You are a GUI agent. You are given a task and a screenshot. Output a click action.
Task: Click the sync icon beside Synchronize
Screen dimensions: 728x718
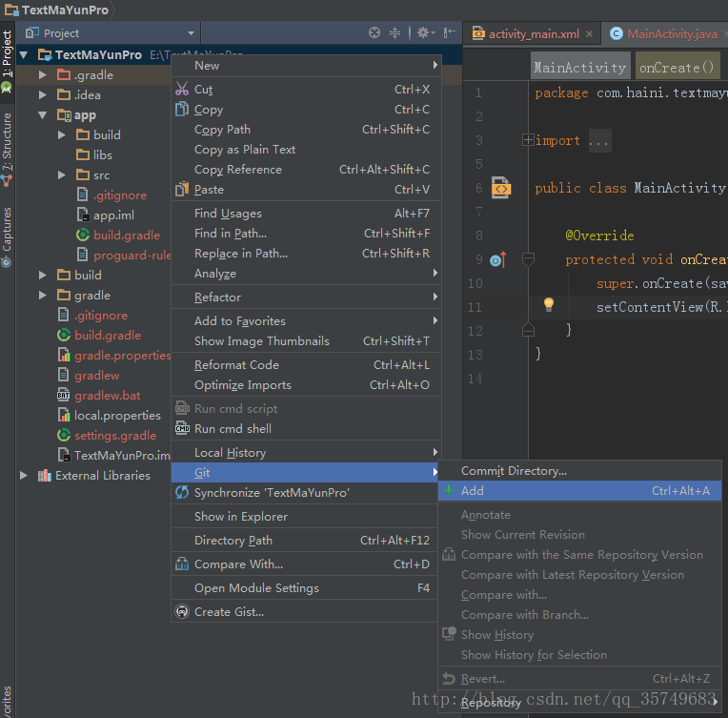point(182,492)
